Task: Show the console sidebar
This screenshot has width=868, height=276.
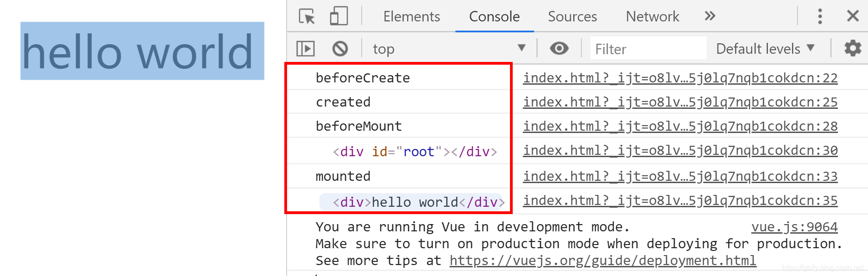Action: coord(305,48)
